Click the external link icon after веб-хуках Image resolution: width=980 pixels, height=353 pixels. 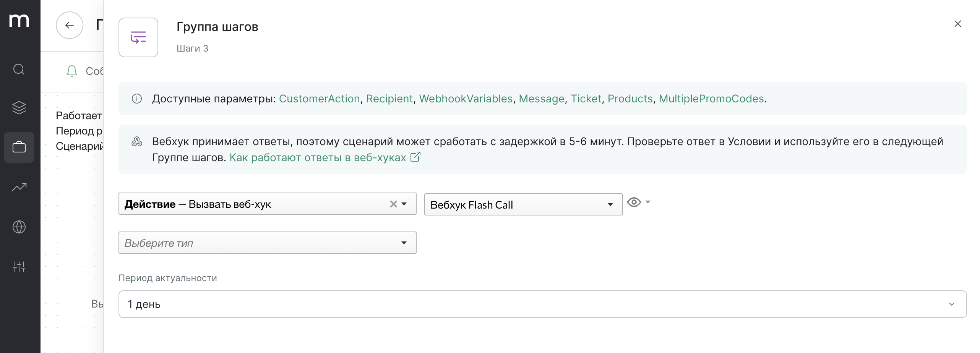(x=415, y=157)
